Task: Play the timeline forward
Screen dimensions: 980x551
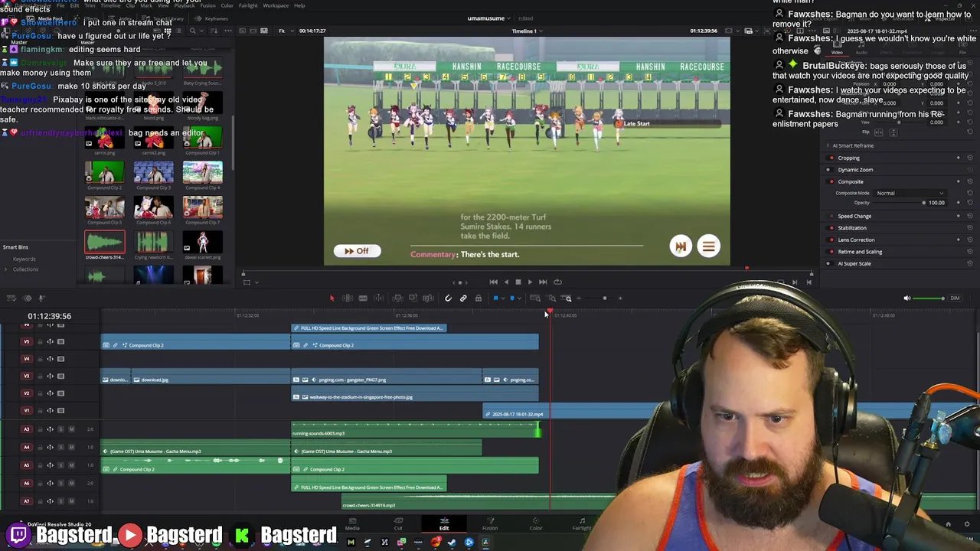Action: [x=530, y=282]
